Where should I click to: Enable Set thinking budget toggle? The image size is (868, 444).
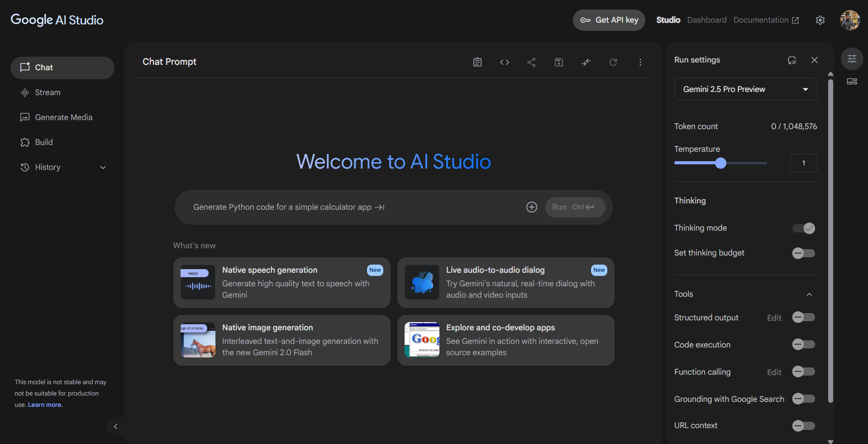click(804, 253)
